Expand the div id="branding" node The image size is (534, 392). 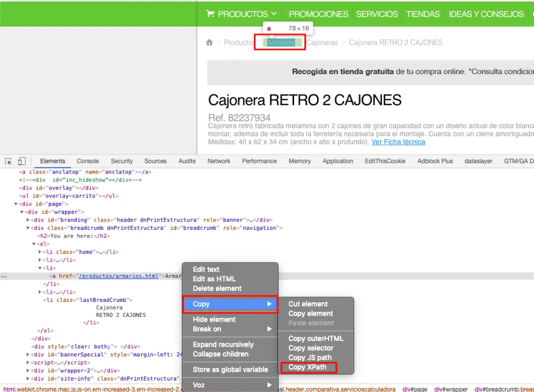28,220
